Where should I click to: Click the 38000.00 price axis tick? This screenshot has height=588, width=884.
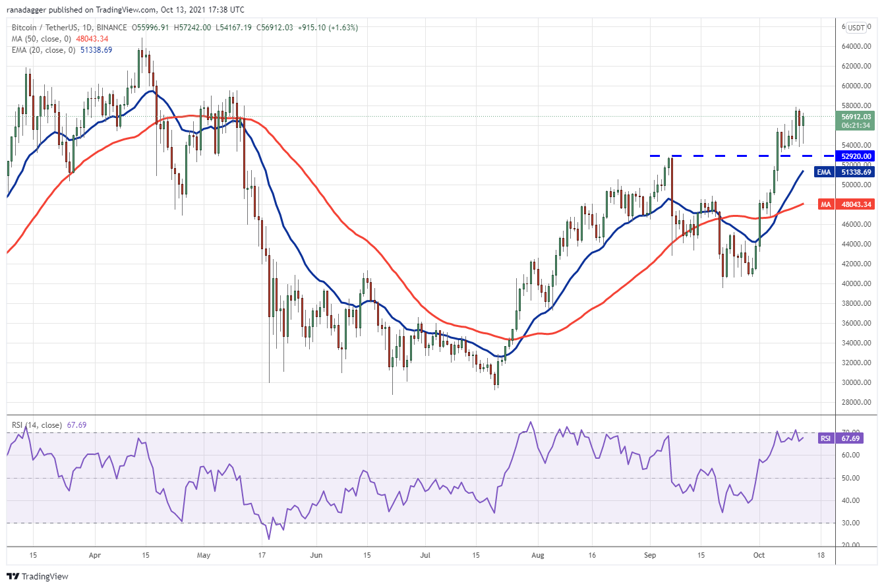856,303
